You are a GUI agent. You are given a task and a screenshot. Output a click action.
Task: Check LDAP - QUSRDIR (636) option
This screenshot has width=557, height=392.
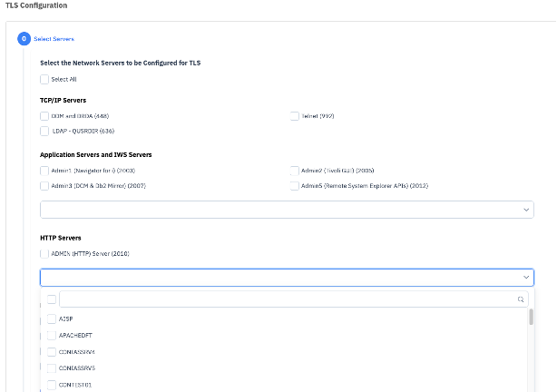[x=44, y=132]
